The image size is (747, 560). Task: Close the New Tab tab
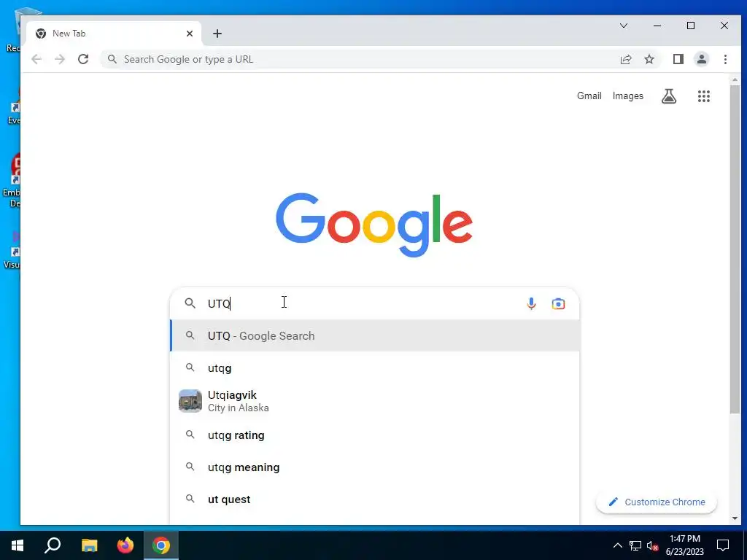click(x=190, y=34)
